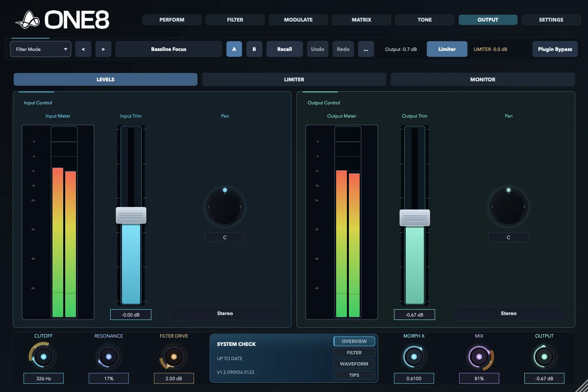Select the Monitor sub-tab
Image resolution: width=588 pixels, height=392 pixels.
pyautogui.click(x=483, y=79)
